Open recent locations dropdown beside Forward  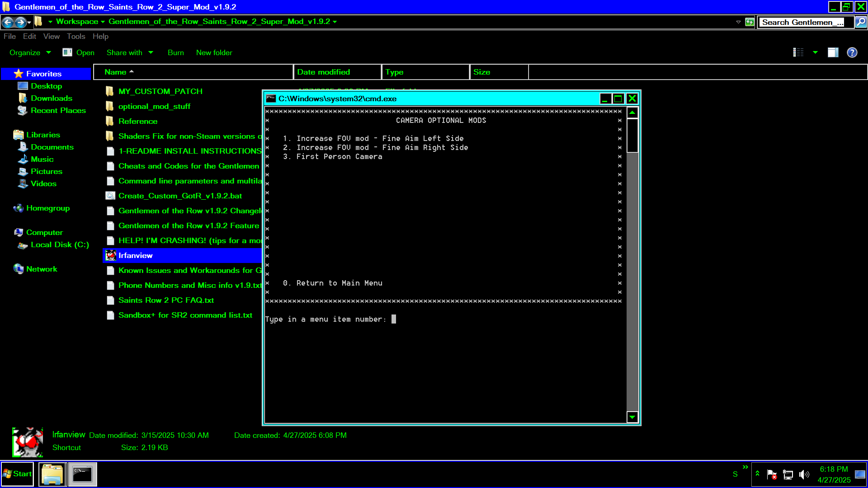(29, 22)
